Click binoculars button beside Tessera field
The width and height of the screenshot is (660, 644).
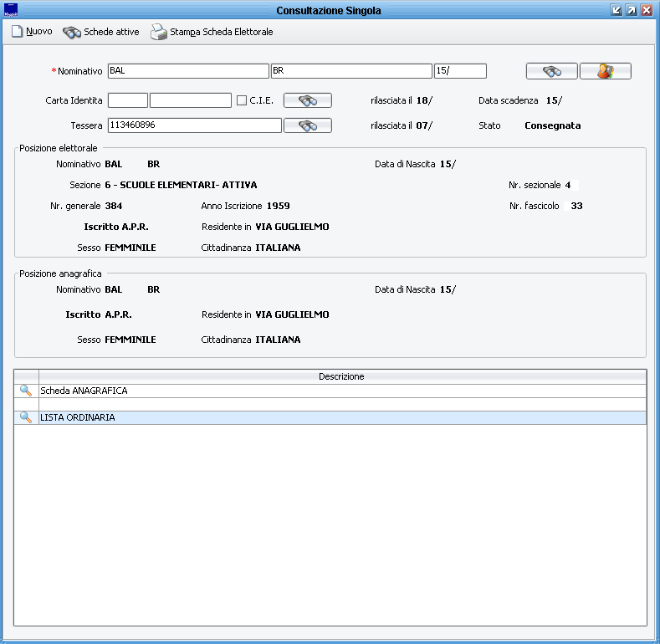[308, 125]
